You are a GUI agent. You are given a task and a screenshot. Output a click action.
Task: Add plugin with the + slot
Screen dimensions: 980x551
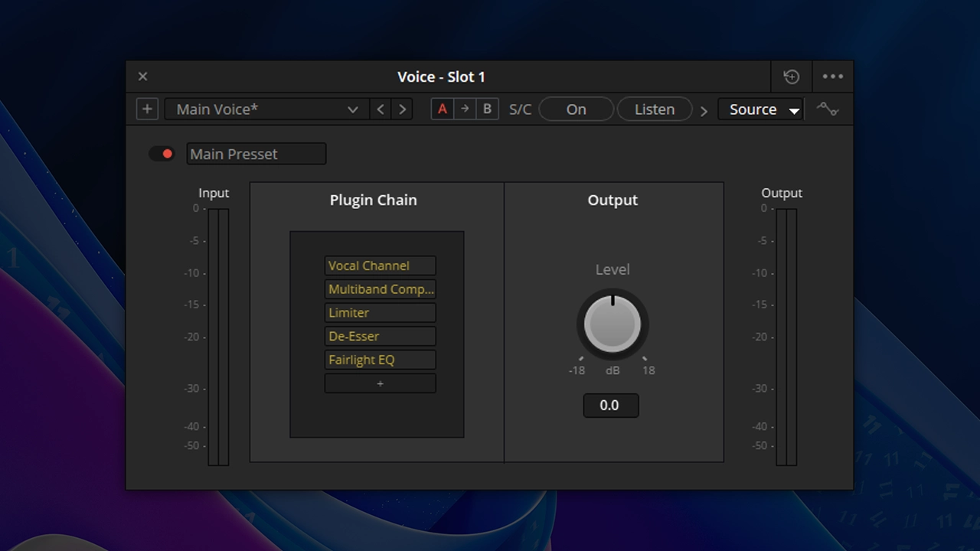pos(380,383)
